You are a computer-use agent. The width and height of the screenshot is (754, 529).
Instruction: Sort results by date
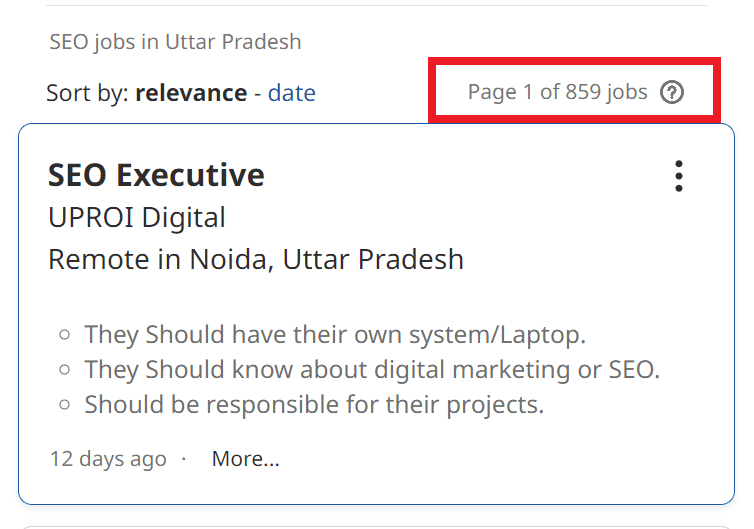(x=292, y=94)
